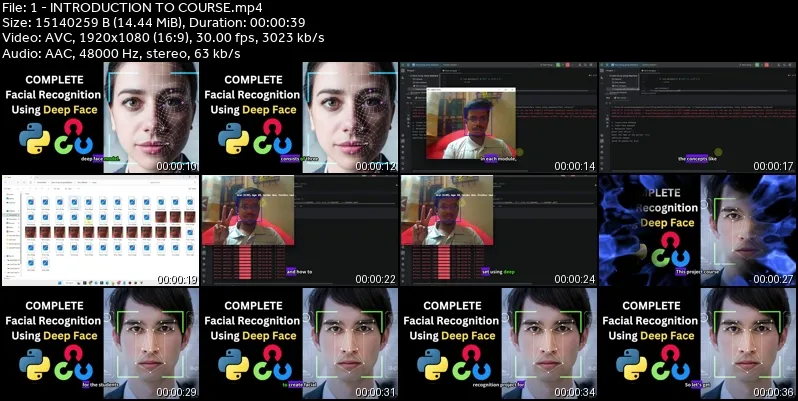Click the caption 'for the students'
This screenshot has width=798, height=401.
pos(100,385)
